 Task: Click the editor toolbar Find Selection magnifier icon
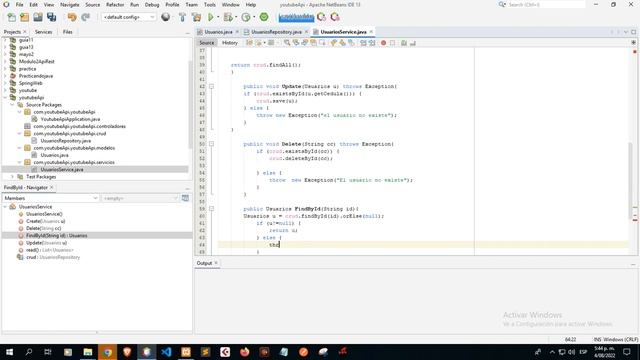(x=287, y=43)
